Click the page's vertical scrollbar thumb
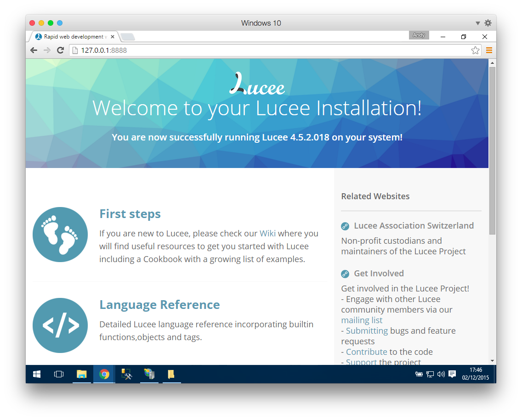The width and height of the screenshot is (522, 420). pyautogui.click(x=493, y=151)
